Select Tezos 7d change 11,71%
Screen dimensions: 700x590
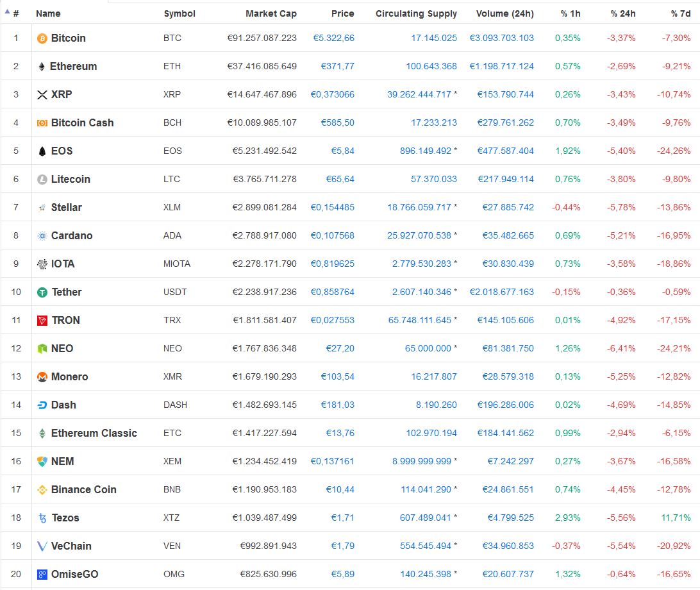point(676,518)
